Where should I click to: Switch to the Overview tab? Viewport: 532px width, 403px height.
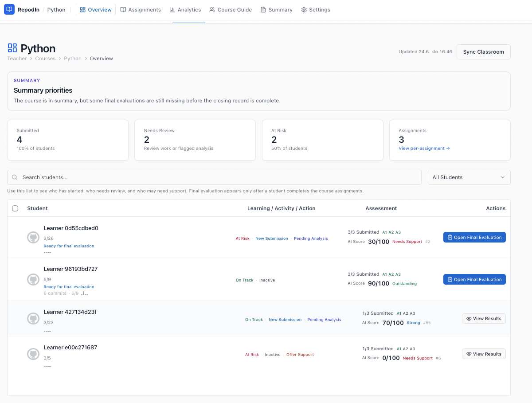[x=96, y=10]
